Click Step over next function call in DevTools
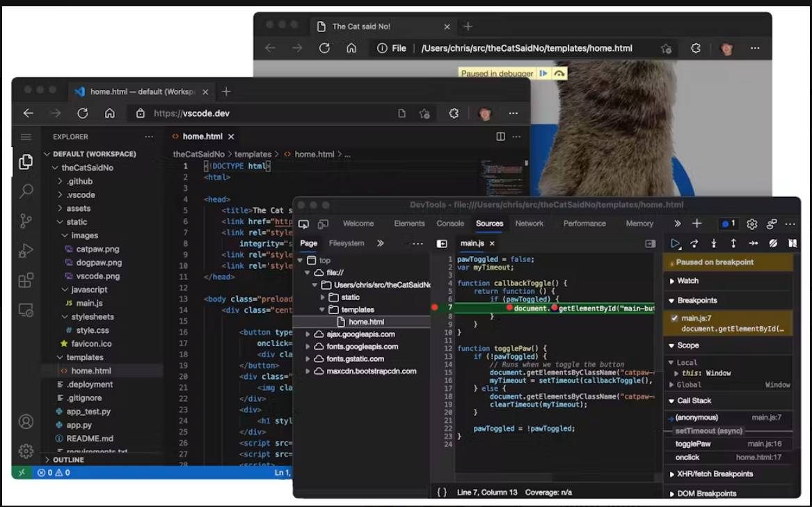Viewport: 812px width, 507px height. coord(694,243)
